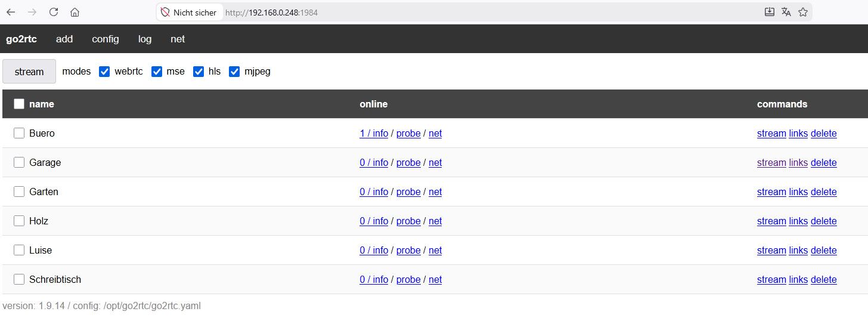Toggle the select-all checkbox beside name
The image size is (868, 324).
click(19, 104)
